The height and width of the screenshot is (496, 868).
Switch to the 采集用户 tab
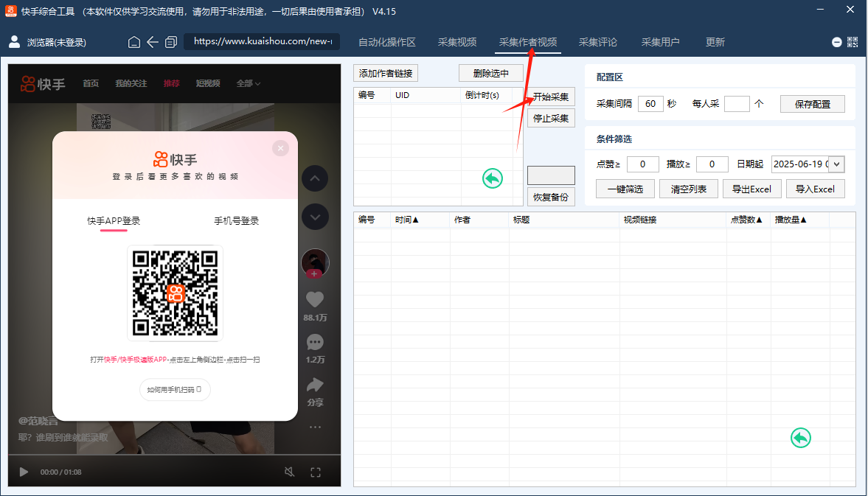pos(661,42)
